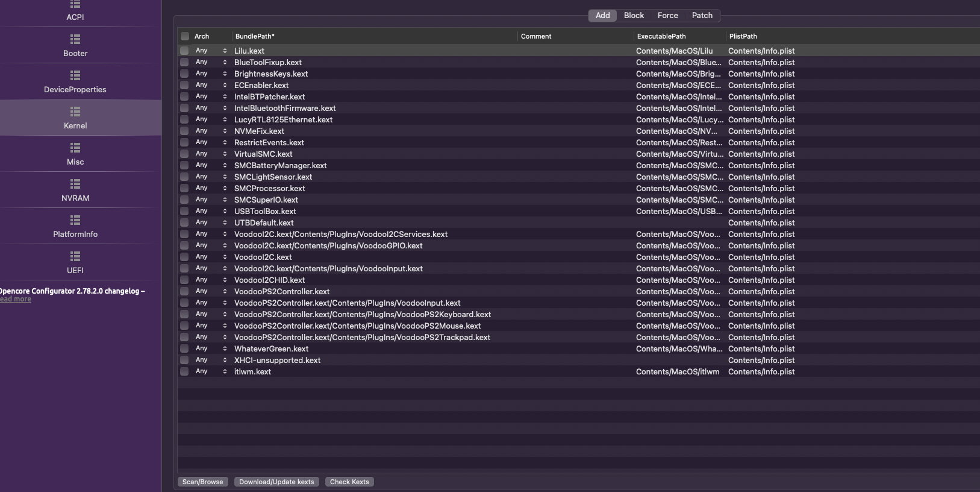980x492 pixels.
Task: Toggle the select-all checkbox in table header
Action: click(x=185, y=36)
